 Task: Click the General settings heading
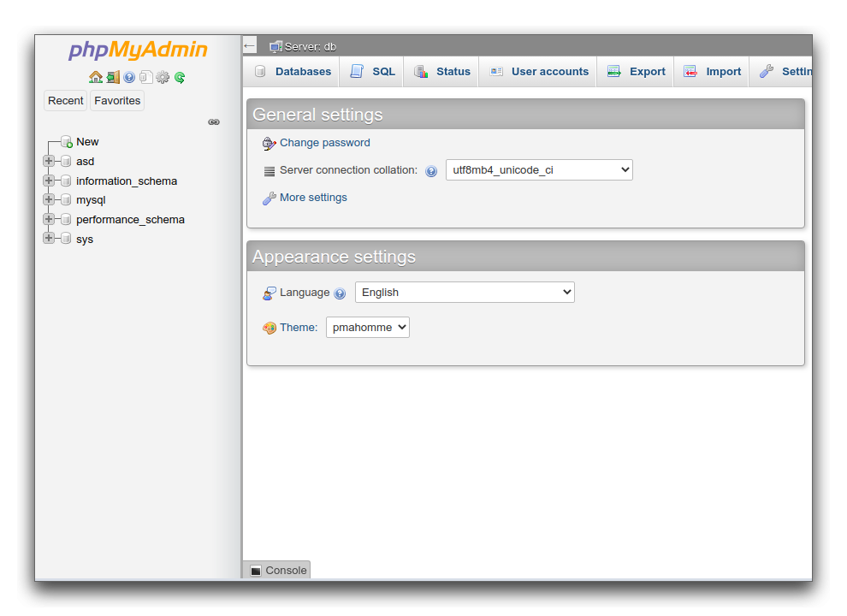point(317,115)
